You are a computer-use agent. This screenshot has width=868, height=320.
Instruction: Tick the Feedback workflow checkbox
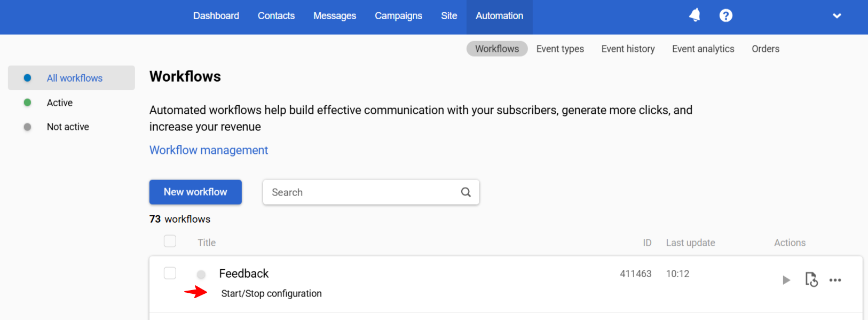170,273
